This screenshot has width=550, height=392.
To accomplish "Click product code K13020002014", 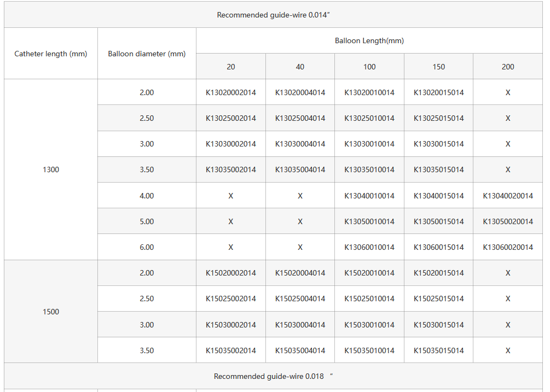I will click(x=230, y=92).
